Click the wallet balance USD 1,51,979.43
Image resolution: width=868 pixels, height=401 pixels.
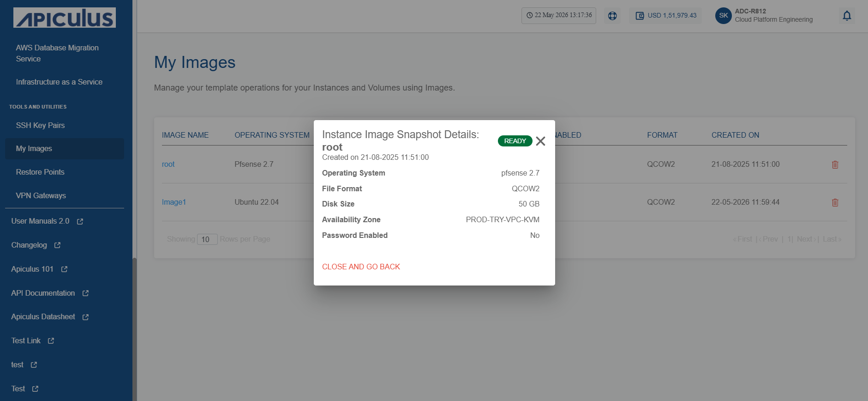[x=672, y=15]
